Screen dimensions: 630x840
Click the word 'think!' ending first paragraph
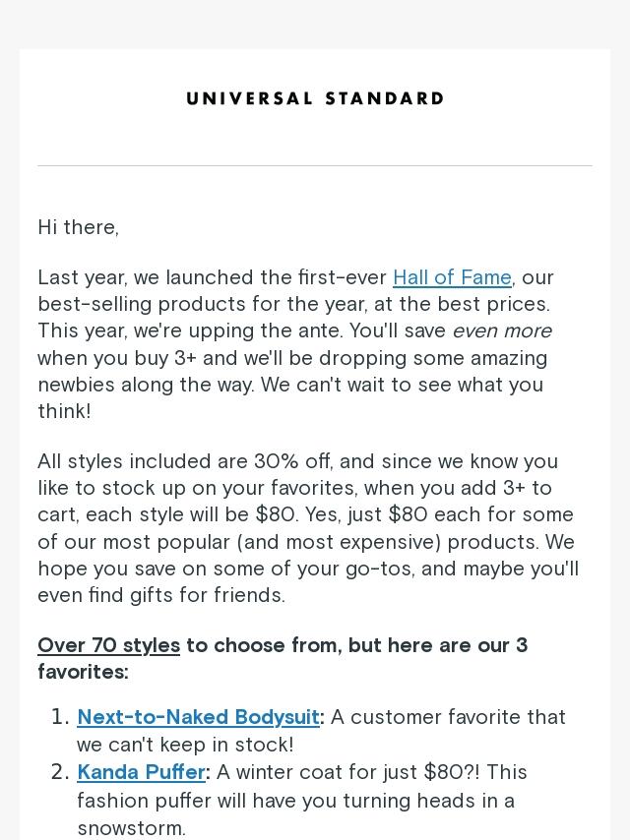coord(64,411)
